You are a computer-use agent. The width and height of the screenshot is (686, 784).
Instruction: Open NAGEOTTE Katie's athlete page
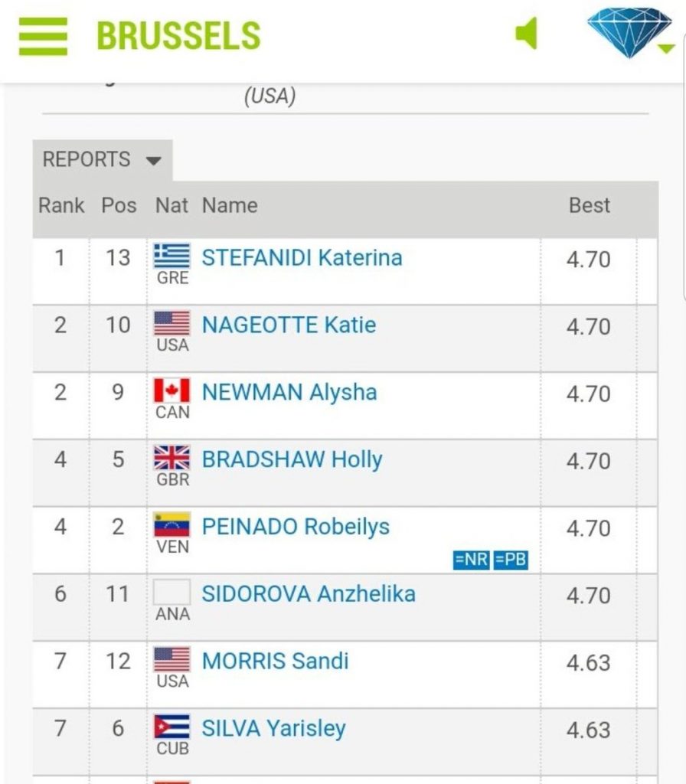(x=289, y=325)
